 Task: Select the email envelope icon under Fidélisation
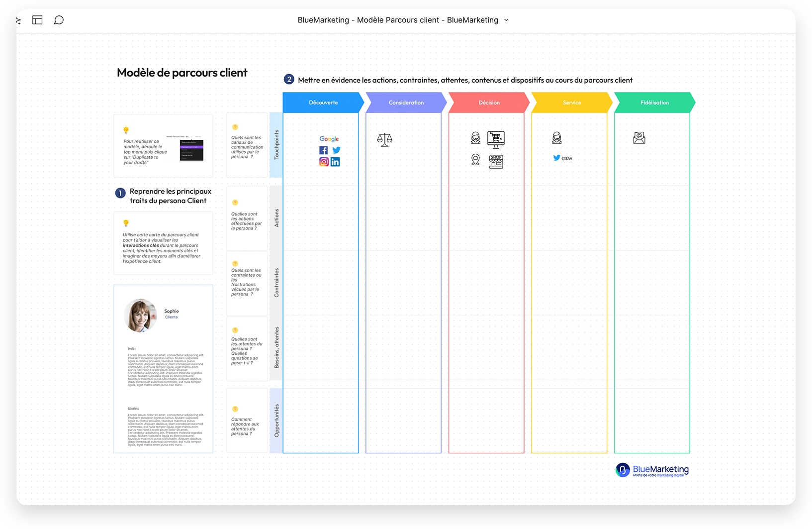tap(639, 138)
